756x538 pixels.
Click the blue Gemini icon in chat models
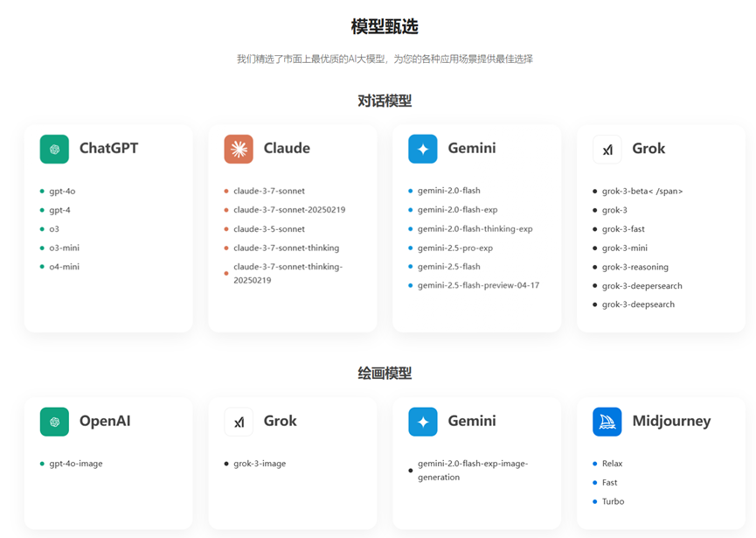[x=423, y=149]
